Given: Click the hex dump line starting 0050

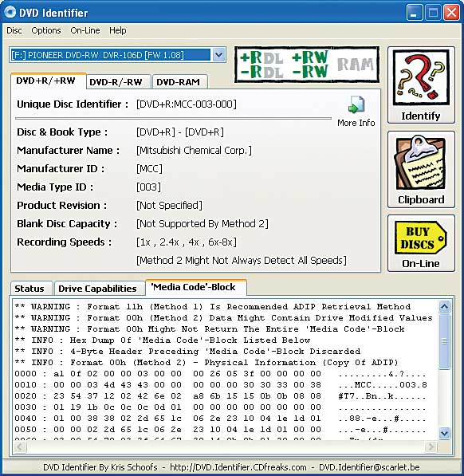Looking at the screenshot, I should [x=221, y=430].
